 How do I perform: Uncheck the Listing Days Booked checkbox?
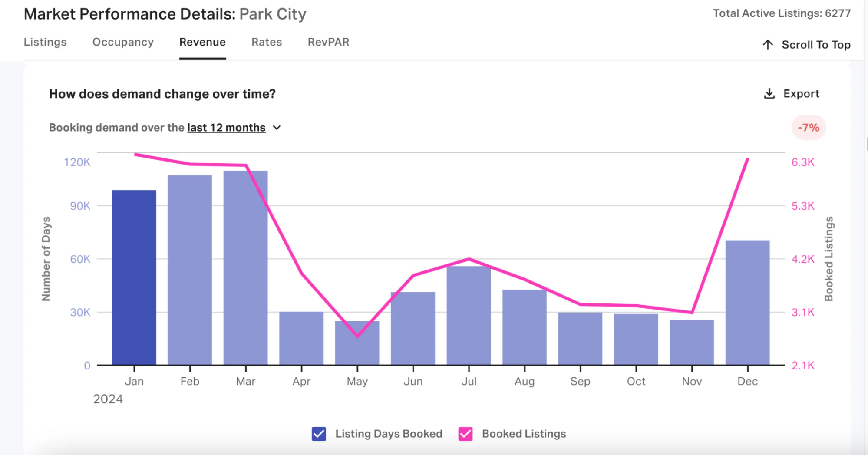pos(319,434)
